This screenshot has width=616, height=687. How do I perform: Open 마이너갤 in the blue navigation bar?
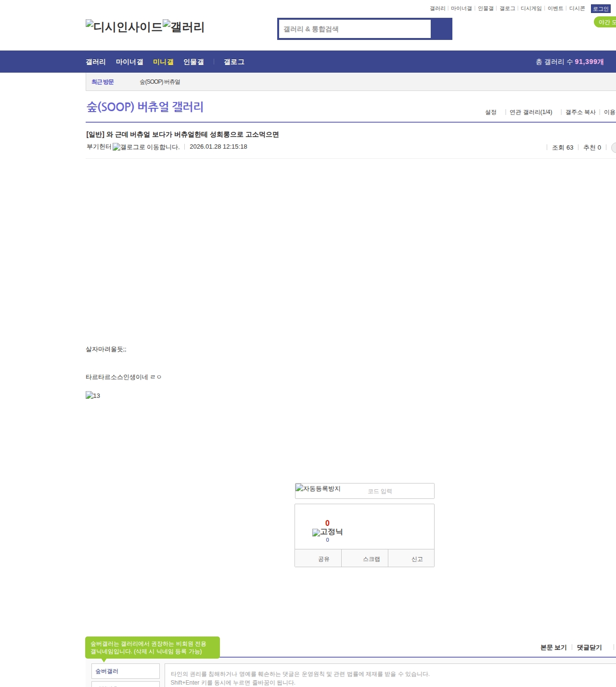click(129, 62)
